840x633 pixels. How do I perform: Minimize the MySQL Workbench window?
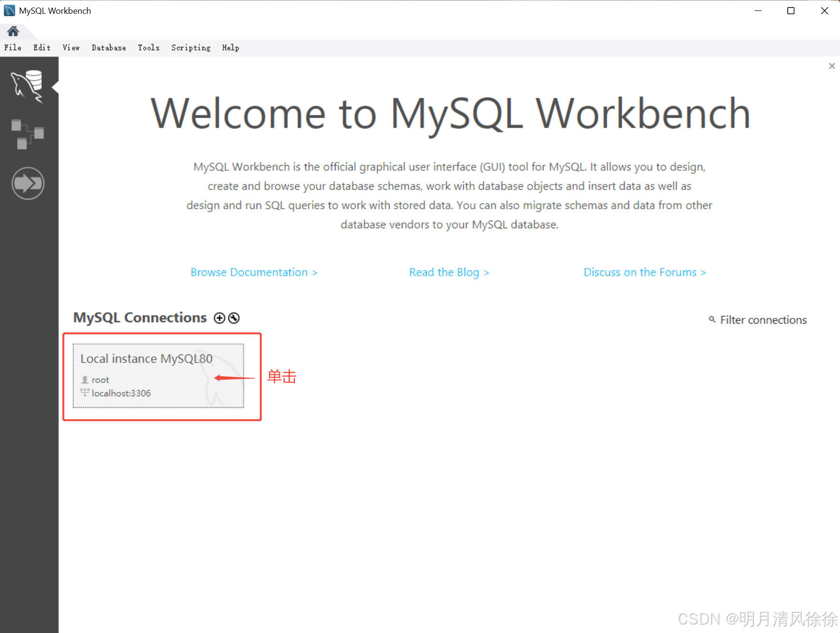click(x=758, y=10)
